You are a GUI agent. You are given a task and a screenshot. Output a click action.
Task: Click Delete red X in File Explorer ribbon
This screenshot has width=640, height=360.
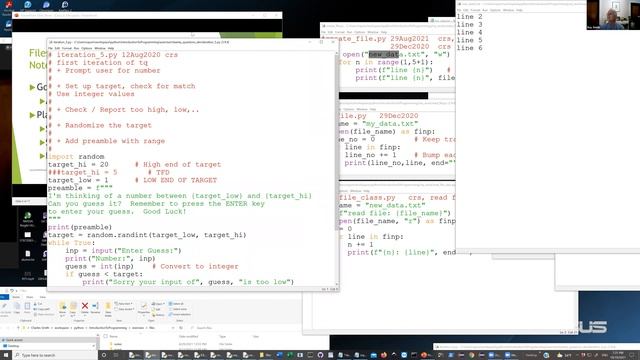[85, 306]
